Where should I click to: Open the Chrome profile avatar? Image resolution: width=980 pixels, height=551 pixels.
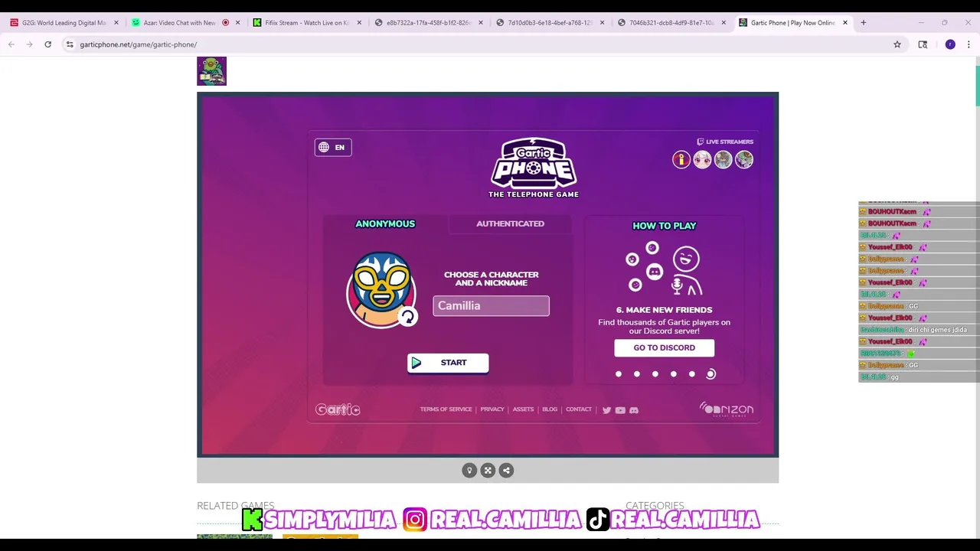point(950,44)
